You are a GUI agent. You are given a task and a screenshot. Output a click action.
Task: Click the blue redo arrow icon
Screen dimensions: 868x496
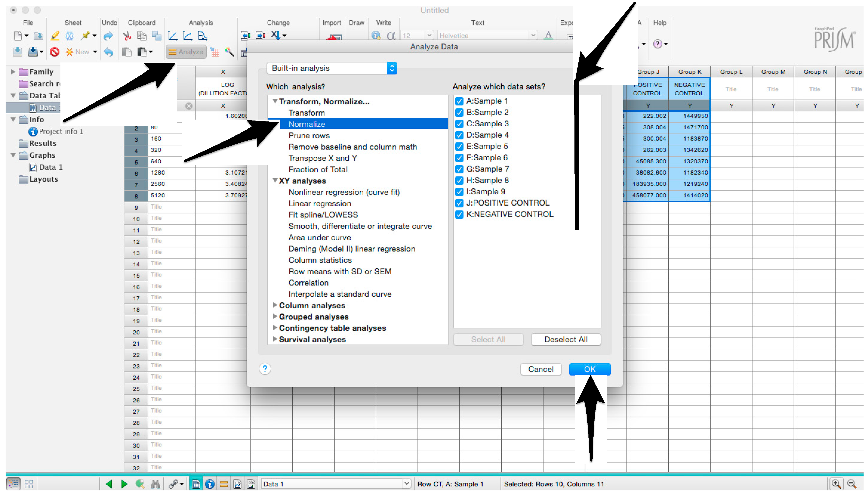point(108,35)
